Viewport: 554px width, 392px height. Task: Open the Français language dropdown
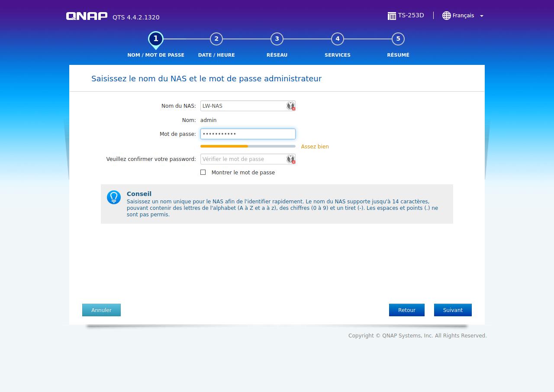coord(463,16)
